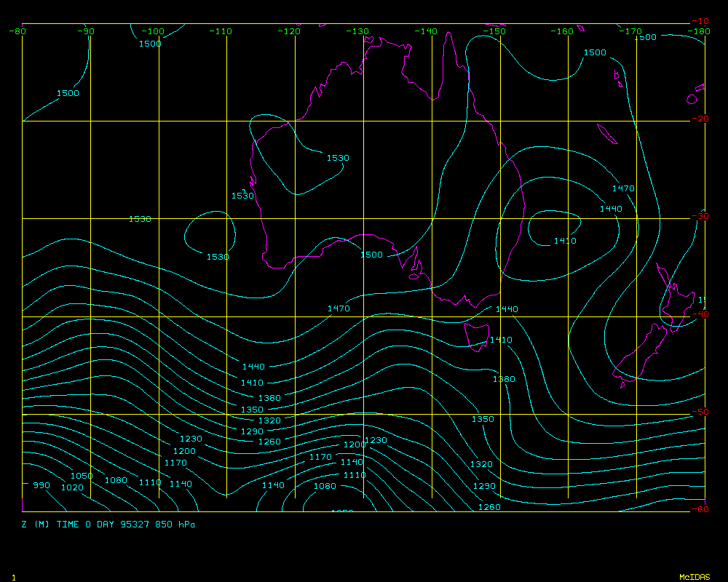This screenshot has width=728, height=582.
Task: Pick the -160 longitude axis label
Action: click(562, 31)
